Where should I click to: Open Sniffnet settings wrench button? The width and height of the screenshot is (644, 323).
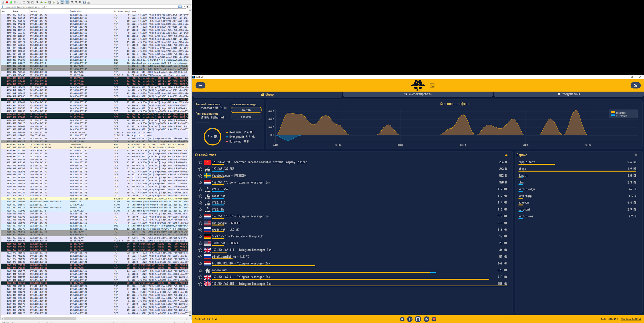635,85
